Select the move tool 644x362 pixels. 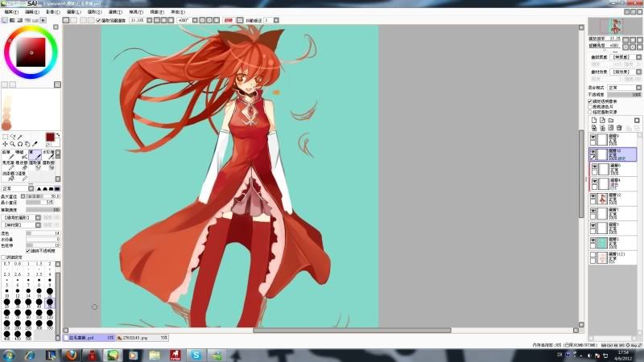tap(6, 144)
